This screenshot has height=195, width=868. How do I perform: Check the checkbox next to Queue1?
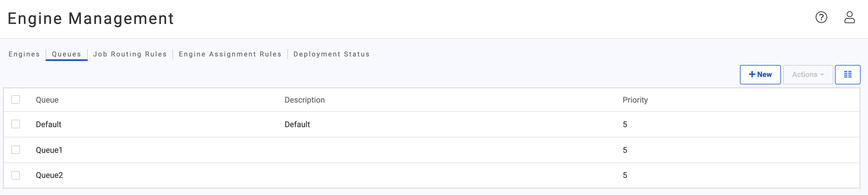[x=15, y=150]
